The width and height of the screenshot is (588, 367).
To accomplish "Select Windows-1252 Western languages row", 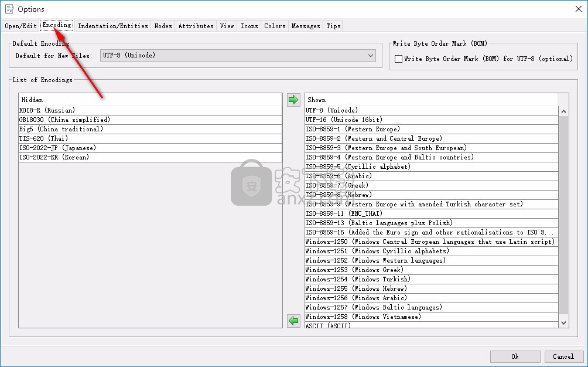I will (432, 260).
